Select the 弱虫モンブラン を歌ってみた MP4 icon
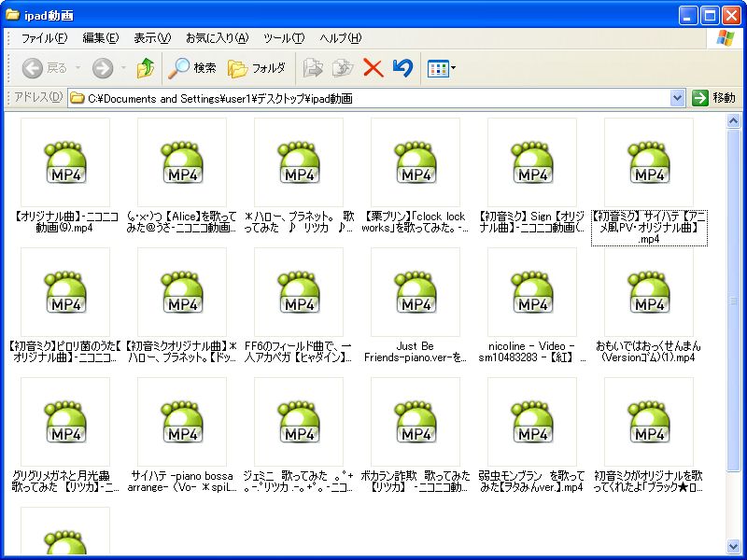Viewport: 747px width, 560px height. click(532, 423)
